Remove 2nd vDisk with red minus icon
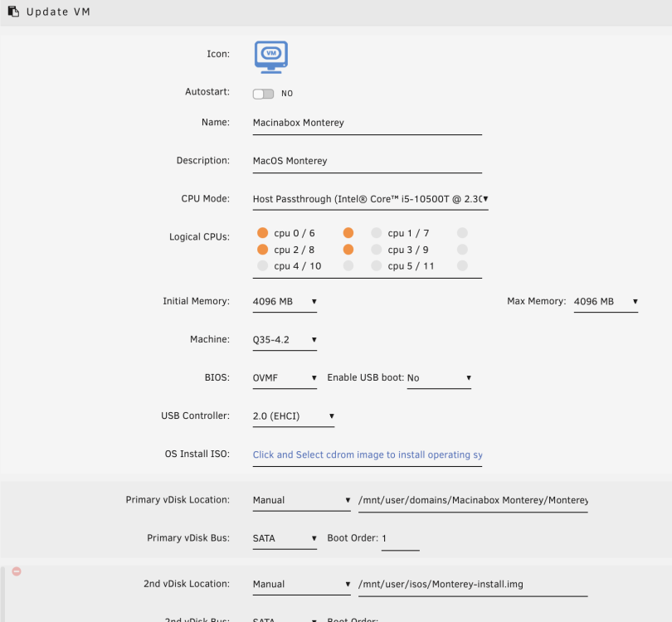 (17, 571)
